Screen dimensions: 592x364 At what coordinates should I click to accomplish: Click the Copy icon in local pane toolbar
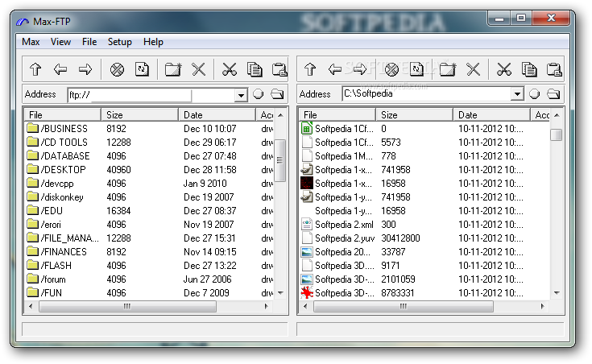(529, 69)
